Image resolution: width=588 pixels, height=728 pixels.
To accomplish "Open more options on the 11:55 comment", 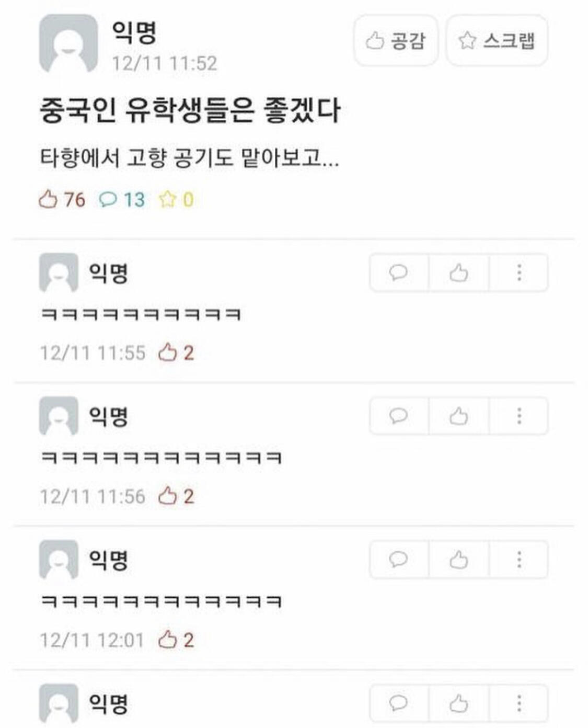I will (519, 272).
